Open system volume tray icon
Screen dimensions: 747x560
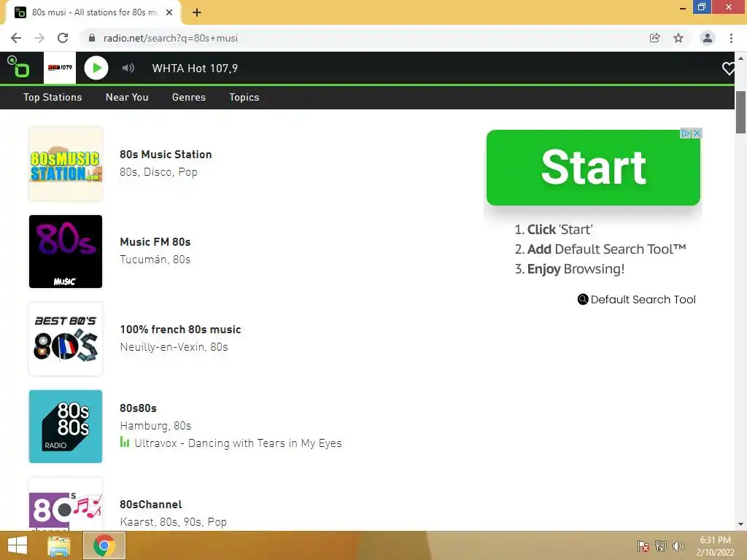tap(678, 546)
